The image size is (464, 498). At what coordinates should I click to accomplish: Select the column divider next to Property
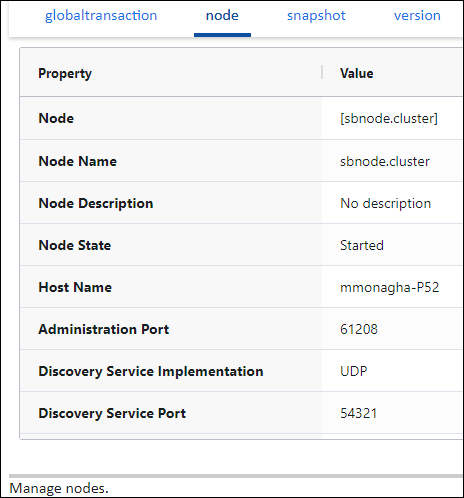point(322,72)
